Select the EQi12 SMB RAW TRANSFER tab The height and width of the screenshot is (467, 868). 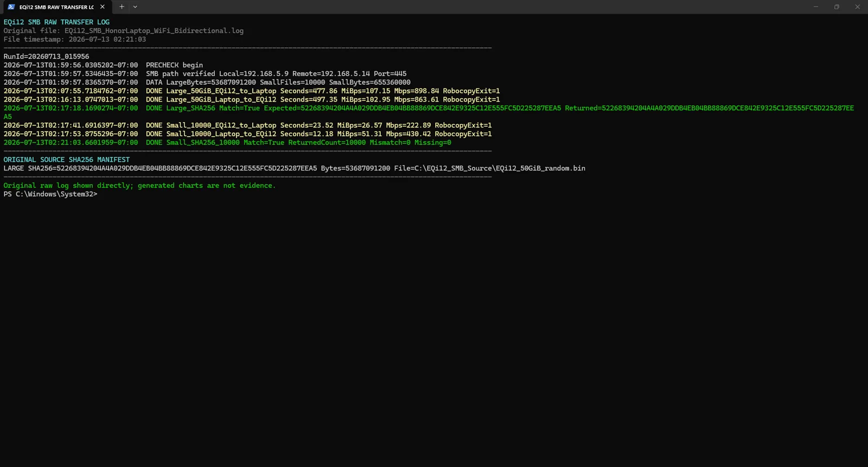[56, 7]
